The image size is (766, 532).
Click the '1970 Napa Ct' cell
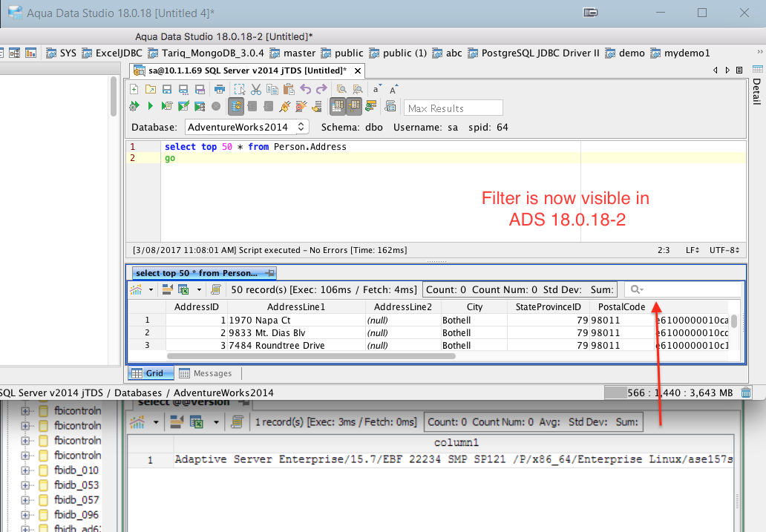[x=297, y=321]
